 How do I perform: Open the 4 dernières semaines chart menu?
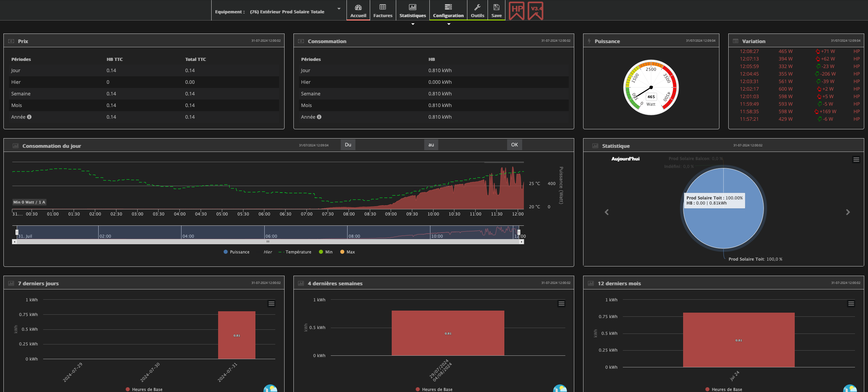tap(562, 304)
